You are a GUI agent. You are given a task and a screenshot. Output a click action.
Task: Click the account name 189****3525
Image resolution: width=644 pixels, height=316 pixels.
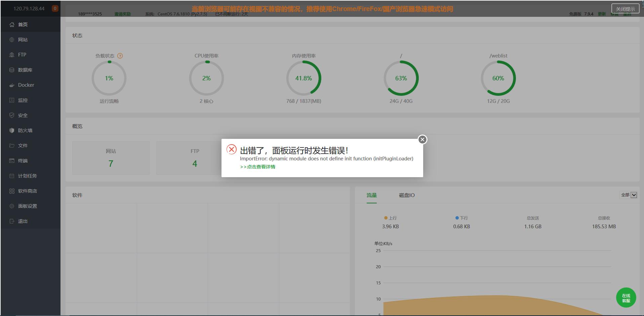click(90, 14)
